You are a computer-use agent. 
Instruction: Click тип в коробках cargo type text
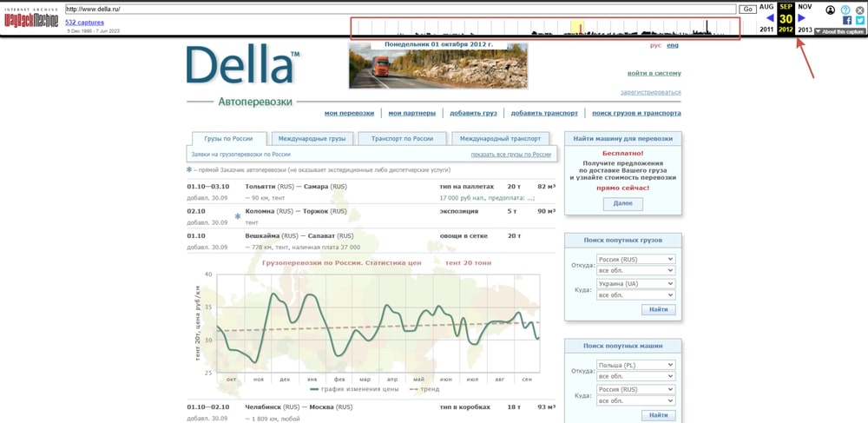tap(465, 407)
